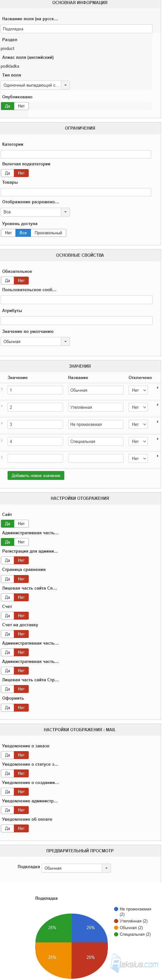Click the remove icon of the empty value row
162x980 pixels.
(158, 456)
